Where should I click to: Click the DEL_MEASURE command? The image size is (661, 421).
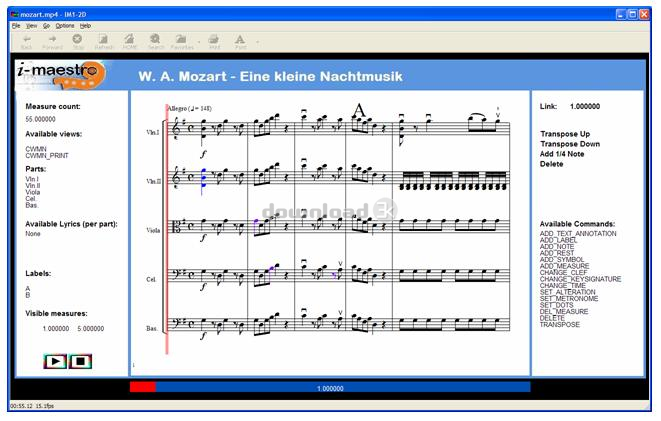(x=564, y=312)
